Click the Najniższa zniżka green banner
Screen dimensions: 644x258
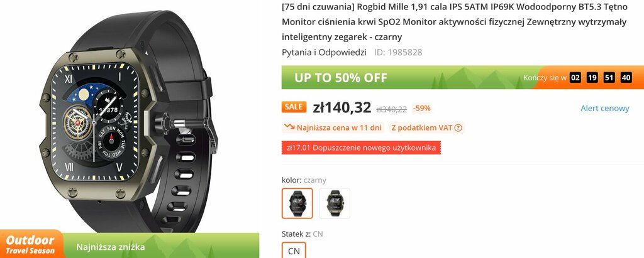162,245
